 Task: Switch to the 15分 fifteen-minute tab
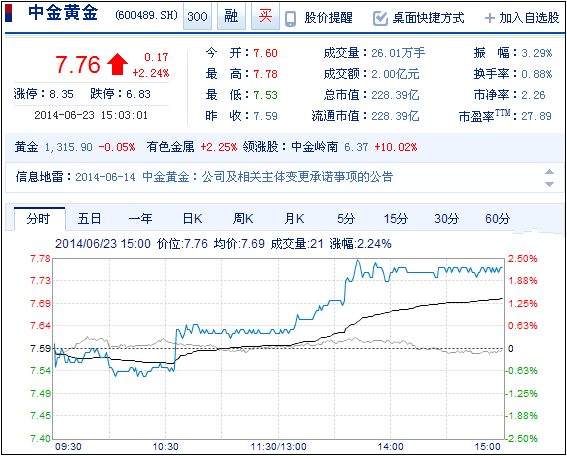click(396, 219)
